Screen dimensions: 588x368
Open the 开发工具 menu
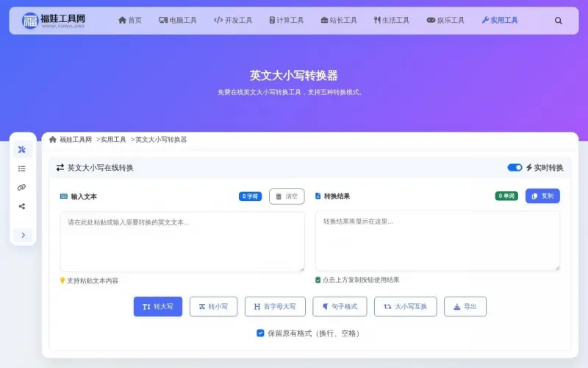tap(233, 21)
